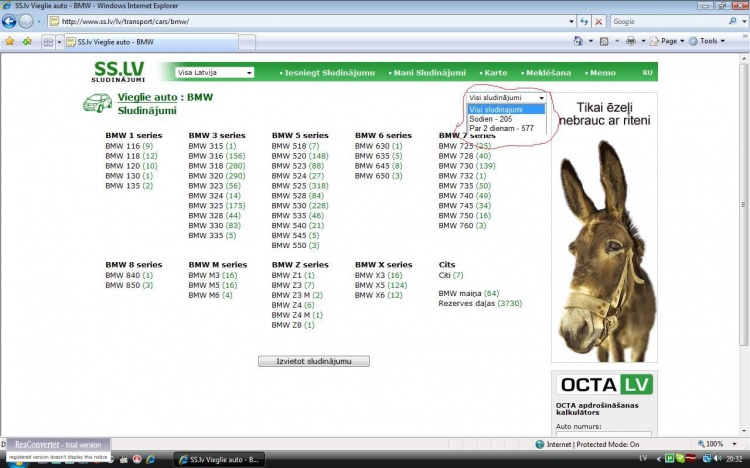Click the LV language indicator in taskbar
This screenshot has height=468, width=750.
(643, 458)
